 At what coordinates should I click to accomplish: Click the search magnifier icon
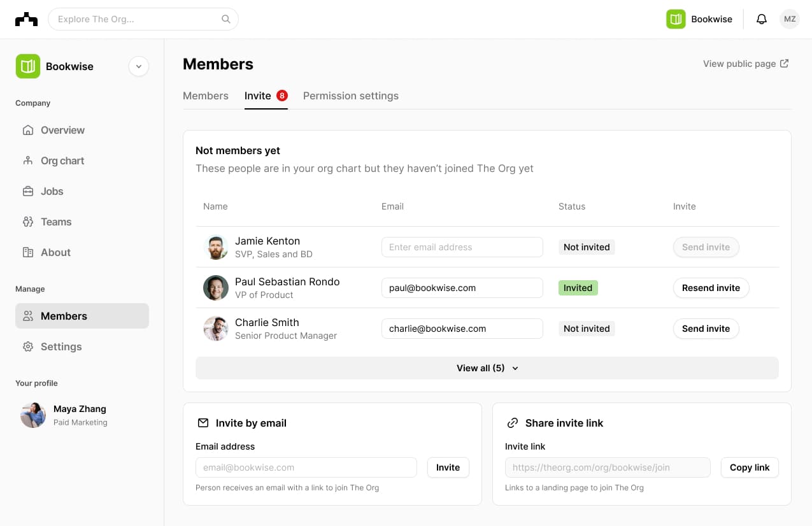coord(226,19)
